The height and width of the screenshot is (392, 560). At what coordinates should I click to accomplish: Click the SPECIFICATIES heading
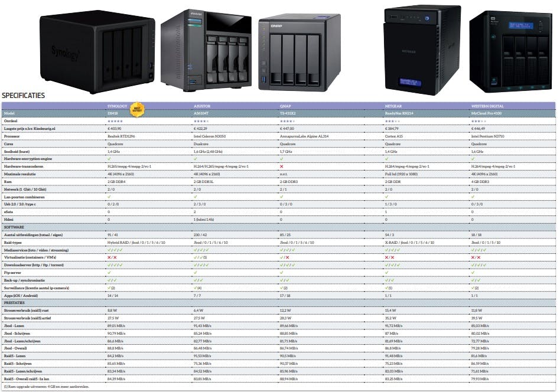[23, 95]
